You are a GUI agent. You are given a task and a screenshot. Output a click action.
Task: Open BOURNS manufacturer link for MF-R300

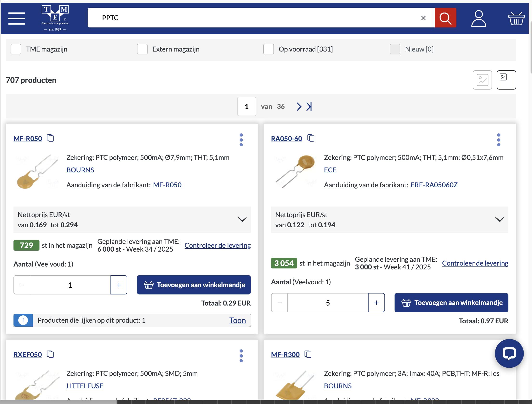[x=338, y=386]
